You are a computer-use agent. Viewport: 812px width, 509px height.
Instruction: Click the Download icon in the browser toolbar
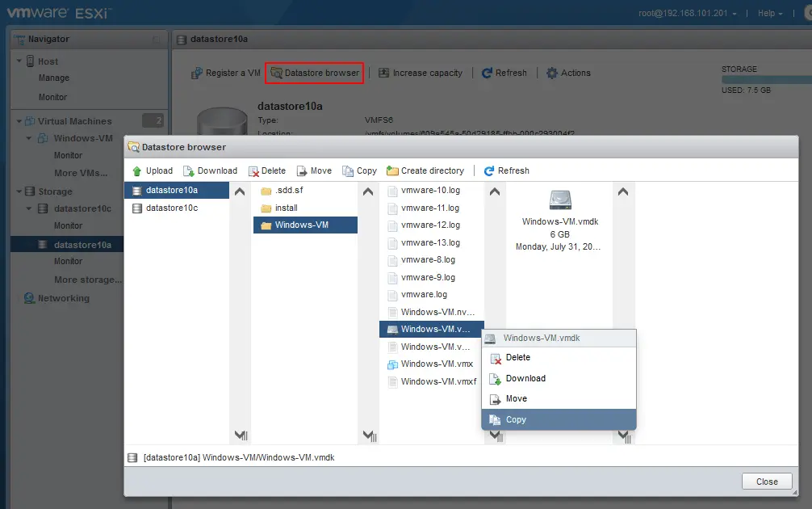(189, 171)
